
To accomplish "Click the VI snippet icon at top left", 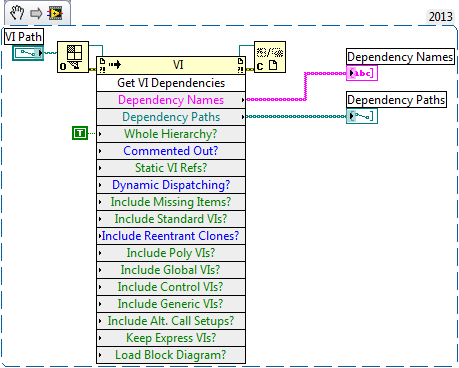I will coord(55,13).
